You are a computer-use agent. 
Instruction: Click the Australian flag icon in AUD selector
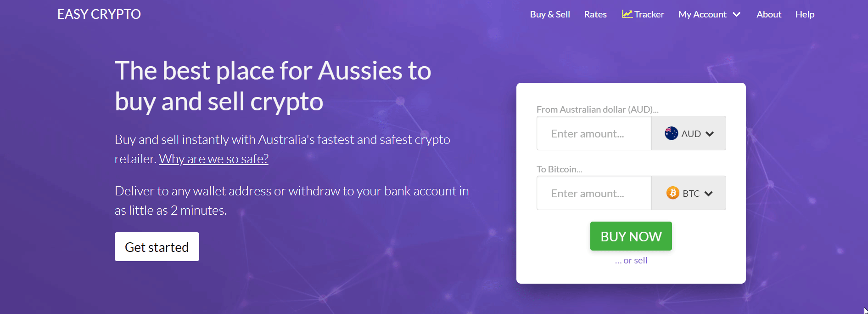(671, 133)
